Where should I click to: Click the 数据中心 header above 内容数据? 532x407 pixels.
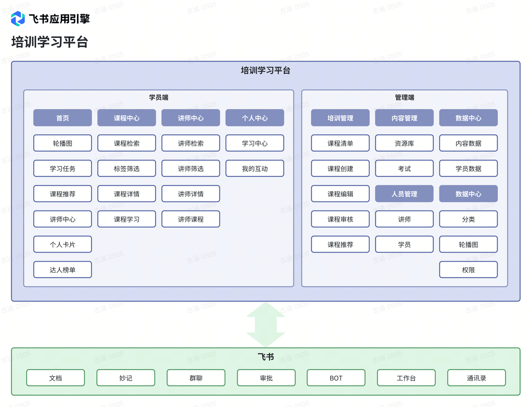[468, 118]
